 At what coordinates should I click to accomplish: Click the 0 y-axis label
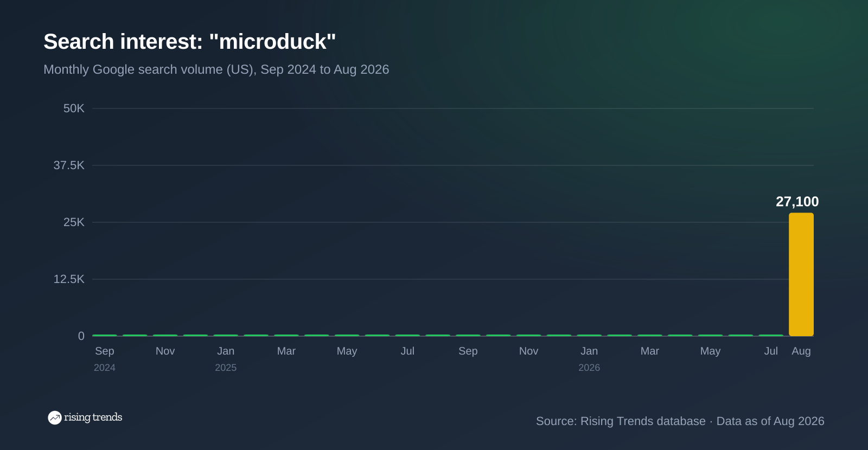(x=81, y=336)
